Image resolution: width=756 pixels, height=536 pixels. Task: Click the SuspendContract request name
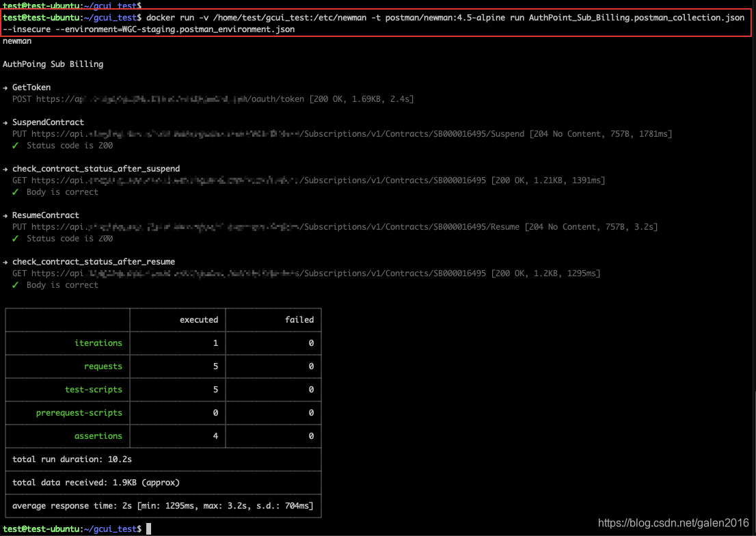coord(49,122)
